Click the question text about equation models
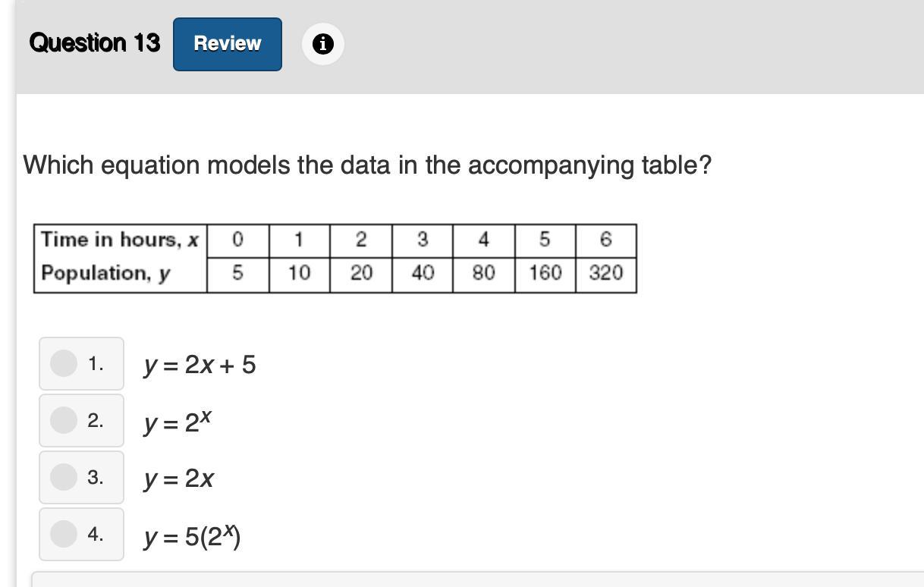The width and height of the screenshot is (924, 587). coord(368,165)
